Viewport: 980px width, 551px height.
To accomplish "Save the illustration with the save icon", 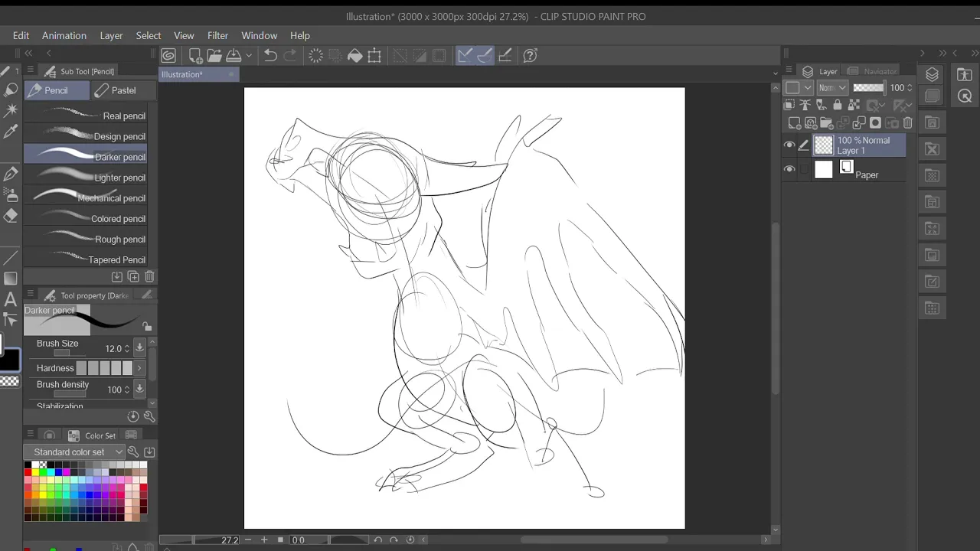I will pyautogui.click(x=234, y=55).
